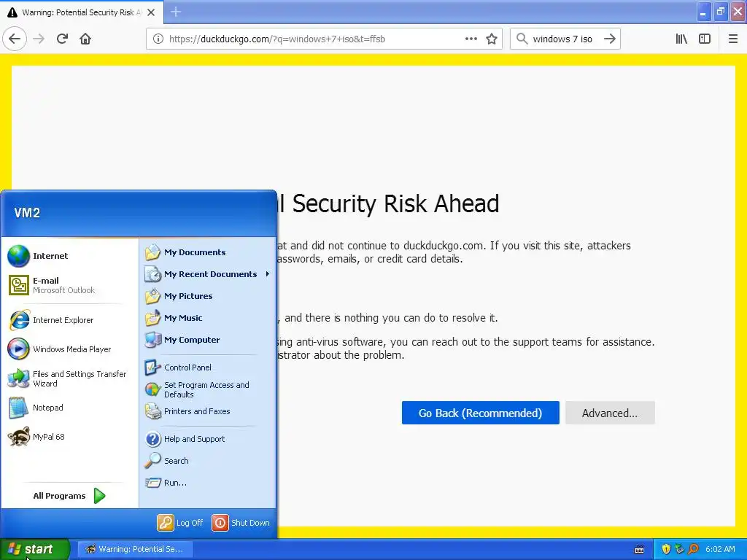747x560 pixels.
Task: Open page actions three-dots menu
Action: click(x=471, y=39)
